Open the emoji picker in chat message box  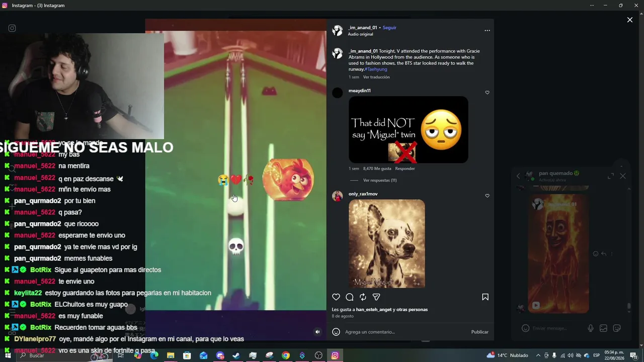click(x=525, y=328)
